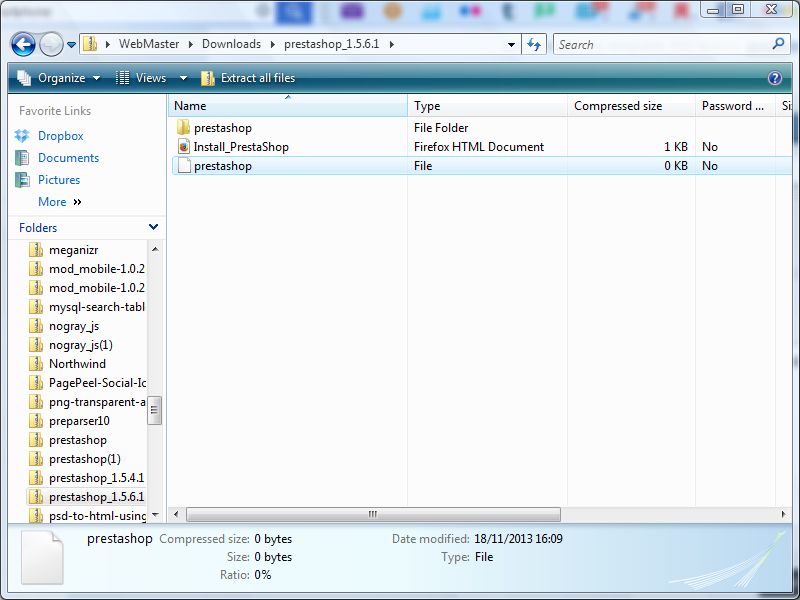Click the Documents icon in Favorite Links

coord(22,158)
